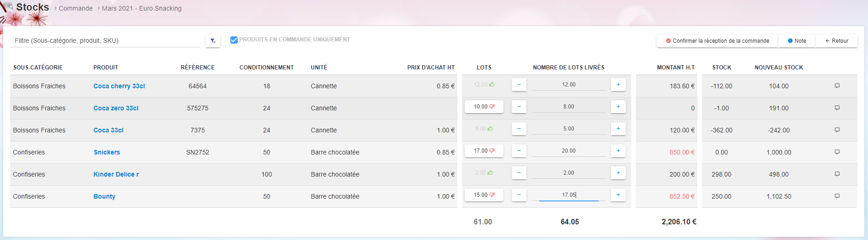The width and height of the screenshot is (868, 240).
Task: Click the clear filter funnel icon
Action: tap(213, 41)
